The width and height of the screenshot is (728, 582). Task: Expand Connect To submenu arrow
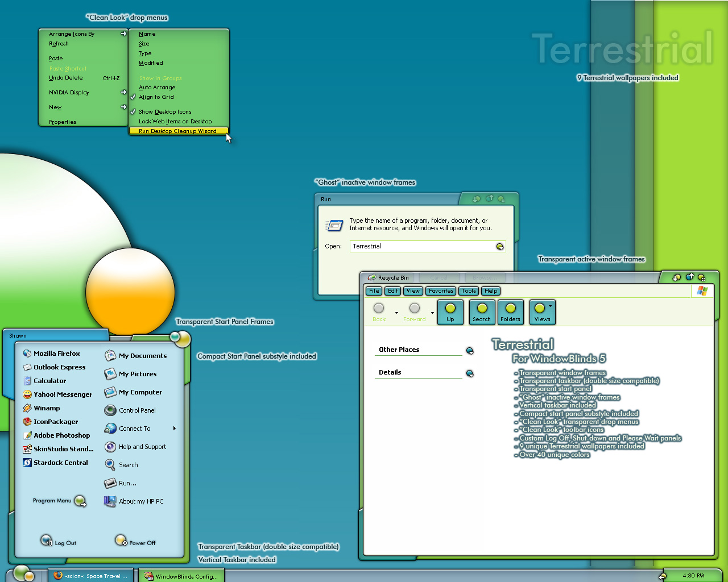(175, 429)
